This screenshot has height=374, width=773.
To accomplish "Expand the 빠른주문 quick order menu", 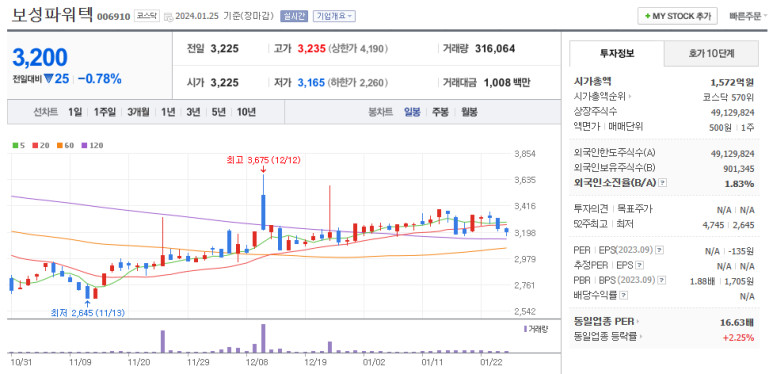I will coord(748,16).
